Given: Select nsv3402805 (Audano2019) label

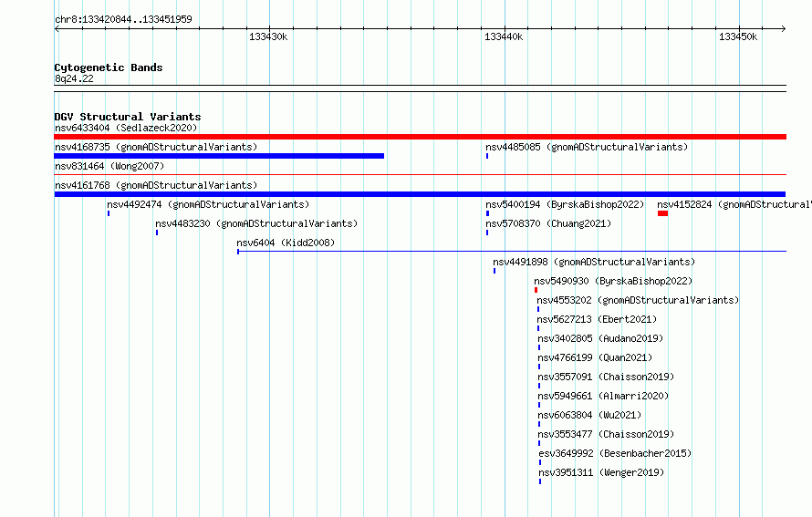Looking at the screenshot, I should pyautogui.click(x=600, y=338).
